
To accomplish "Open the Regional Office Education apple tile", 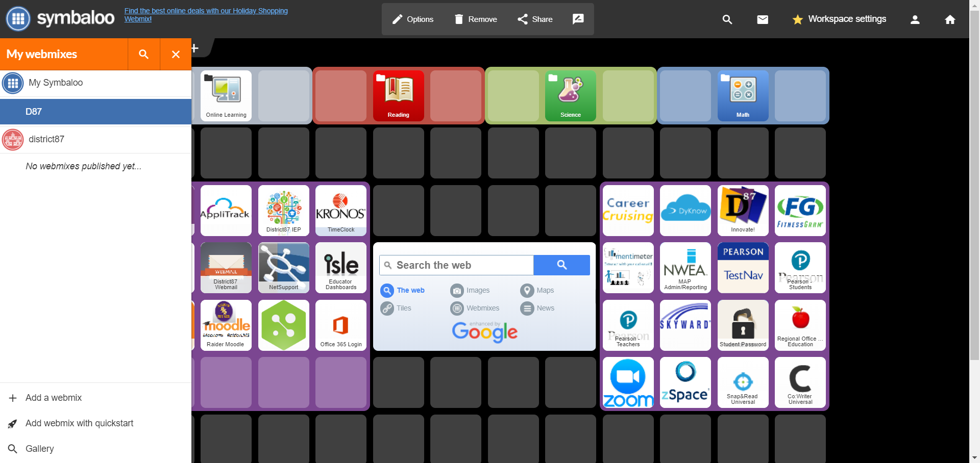I will click(x=800, y=325).
